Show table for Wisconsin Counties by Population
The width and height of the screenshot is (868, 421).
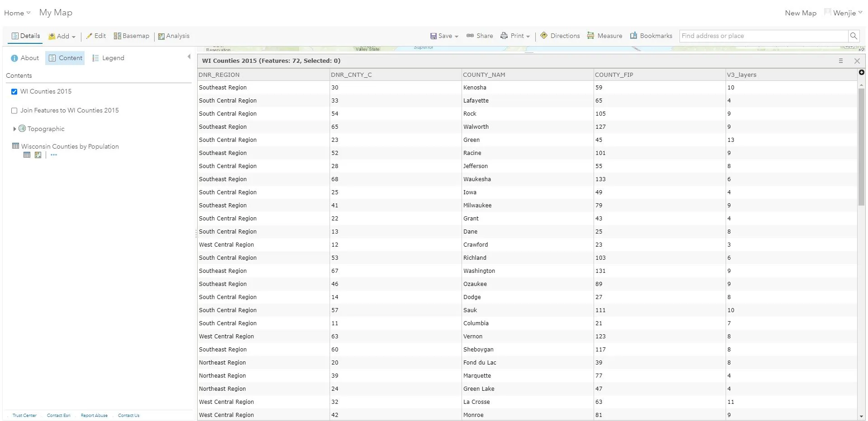(x=27, y=155)
